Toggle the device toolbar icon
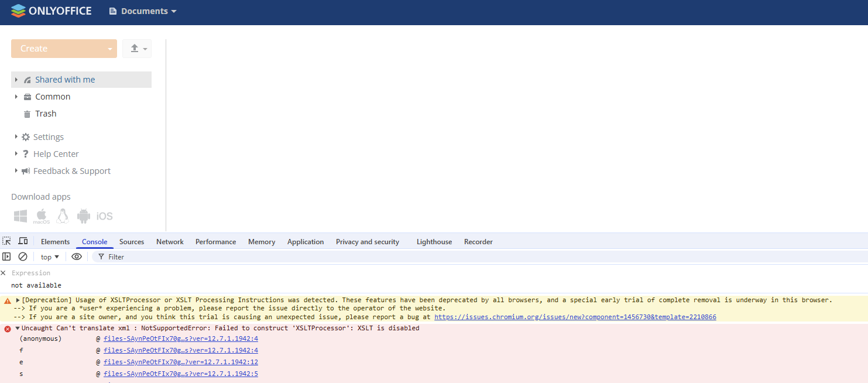The height and width of the screenshot is (383, 868). point(23,241)
